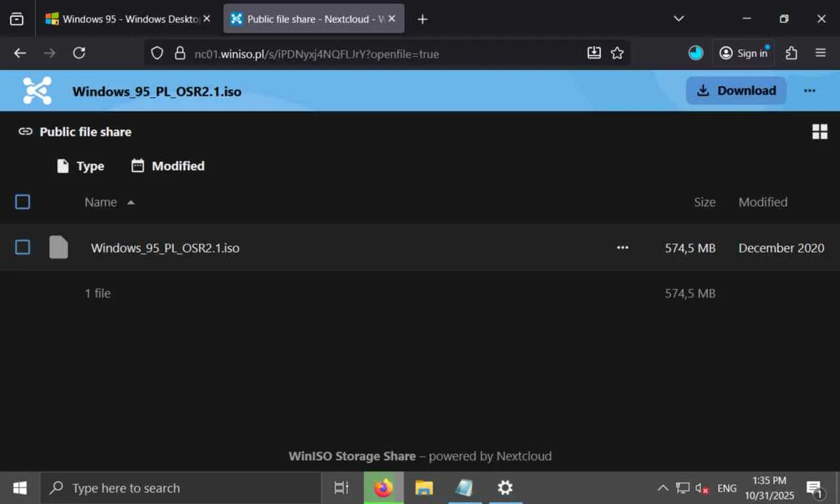The height and width of the screenshot is (504, 840).
Task: Select the Windows_95_PL_OSR2.1.iso row checkbox
Action: (22, 247)
